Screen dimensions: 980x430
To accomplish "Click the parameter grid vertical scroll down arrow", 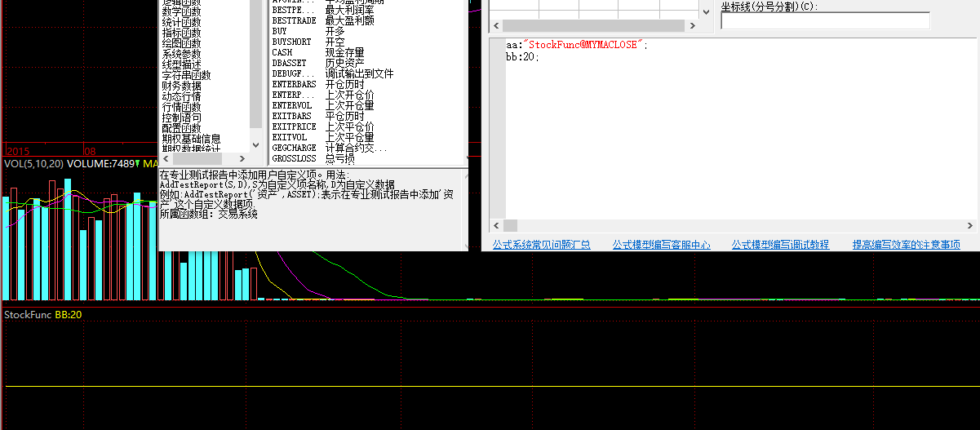I will [x=705, y=13].
